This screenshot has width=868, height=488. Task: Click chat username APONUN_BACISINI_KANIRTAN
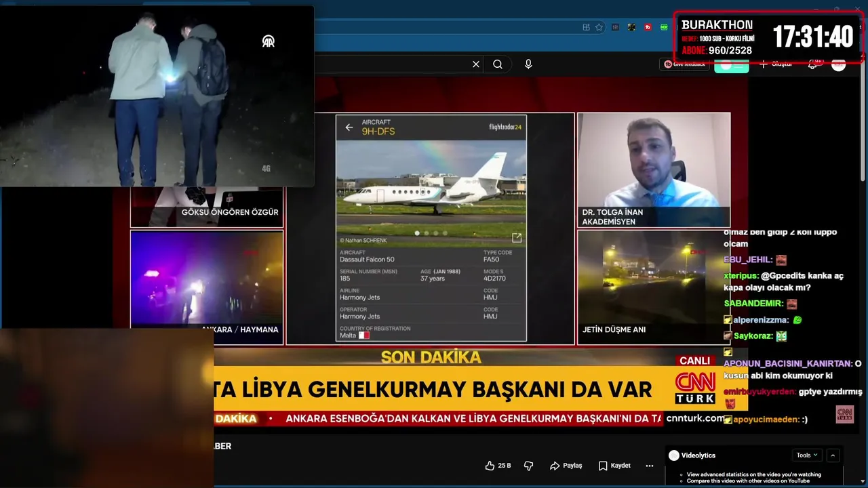[x=787, y=364]
